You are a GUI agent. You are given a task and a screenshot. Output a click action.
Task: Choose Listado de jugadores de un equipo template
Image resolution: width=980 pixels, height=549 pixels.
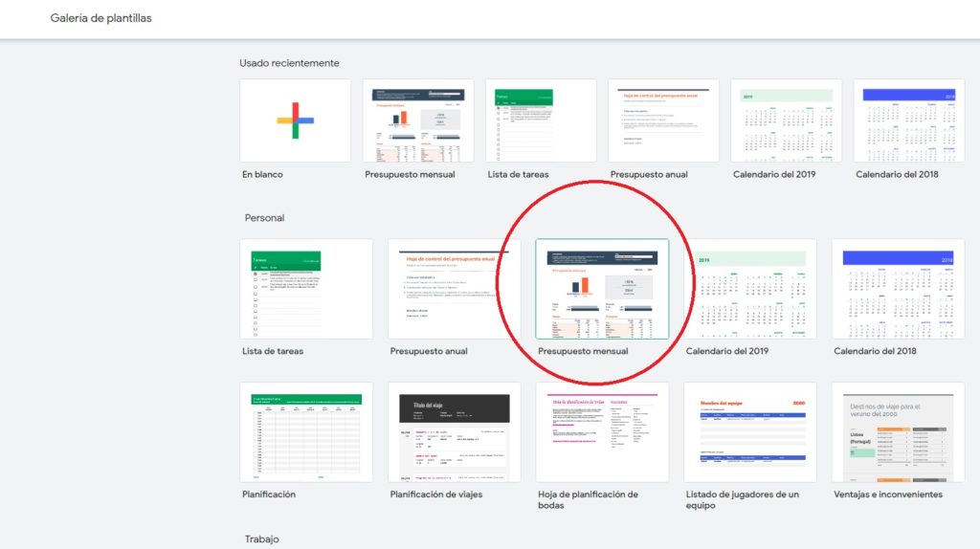point(750,432)
